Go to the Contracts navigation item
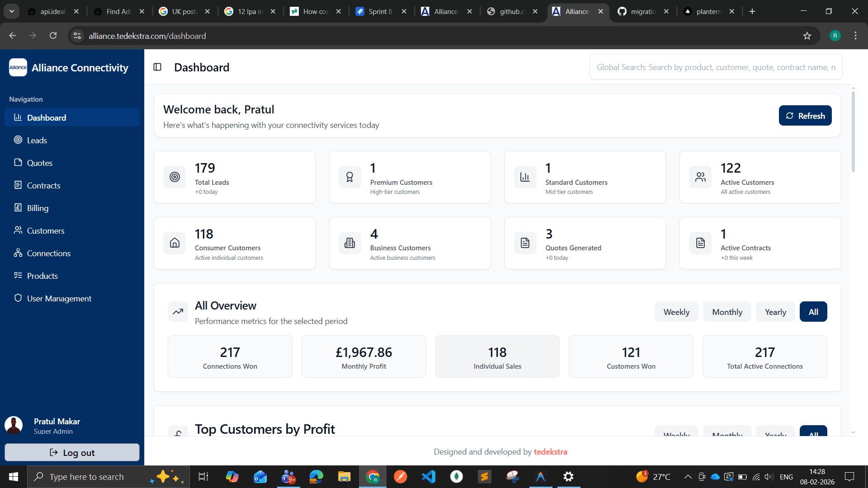The width and height of the screenshot is (868, 488). point(43,185)
